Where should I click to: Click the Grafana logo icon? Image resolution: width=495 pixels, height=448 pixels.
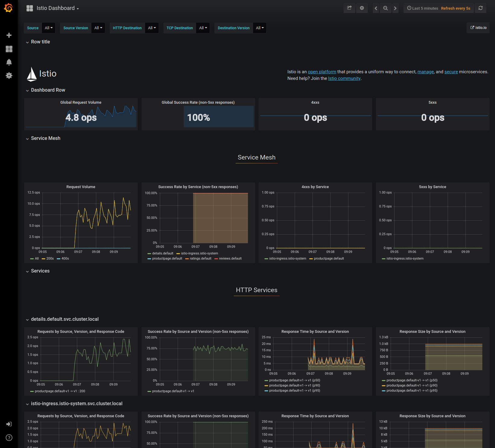click(8, 8)
